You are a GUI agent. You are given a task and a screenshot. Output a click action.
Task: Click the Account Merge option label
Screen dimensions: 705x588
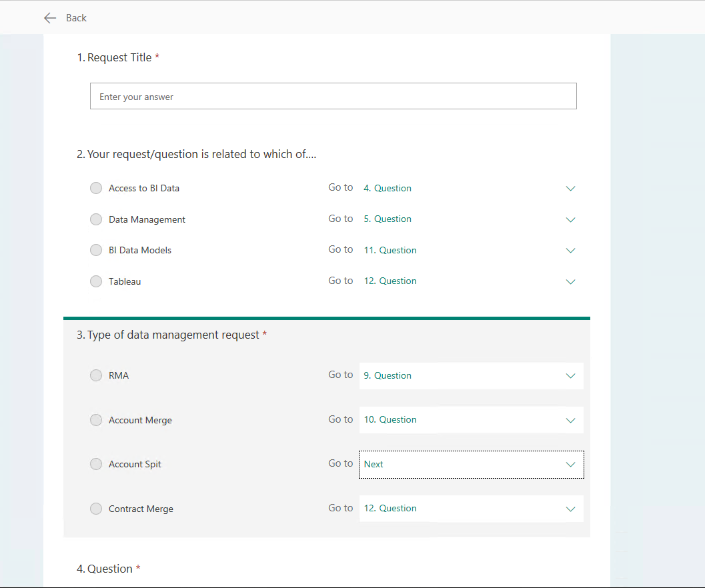[x=140, y=420]
